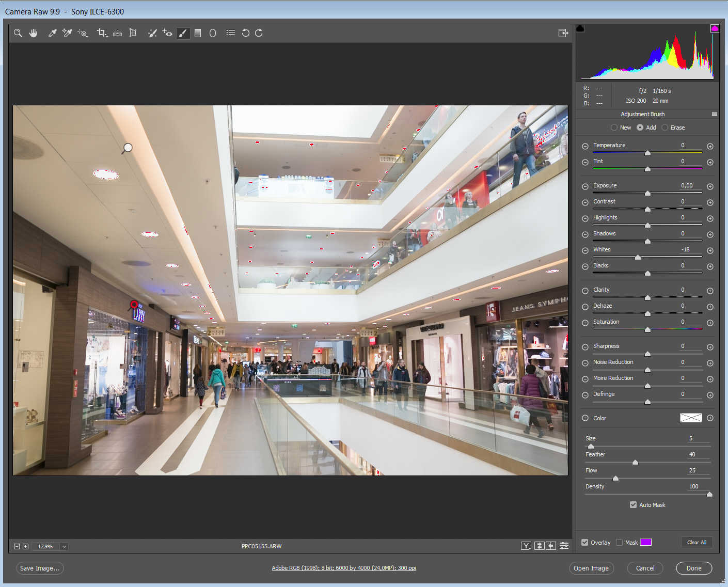Select the Zoom tool
Screen dimensions: 728x587
pyautogui.click(x=18, y=33)
